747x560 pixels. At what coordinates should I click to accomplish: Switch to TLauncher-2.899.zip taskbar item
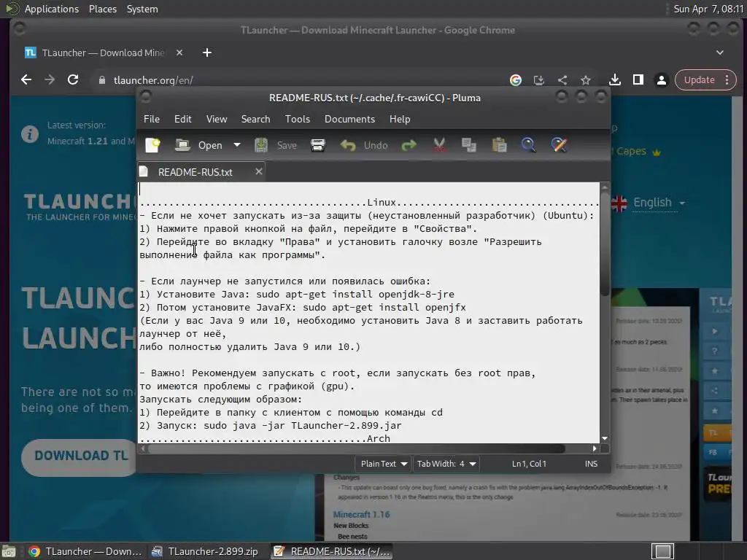tap(205, 551)
